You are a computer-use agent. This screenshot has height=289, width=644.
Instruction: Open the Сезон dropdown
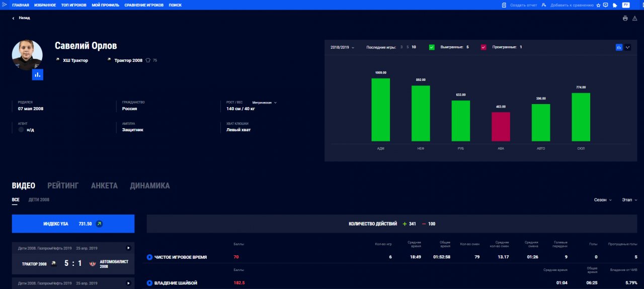coord(603,200)
